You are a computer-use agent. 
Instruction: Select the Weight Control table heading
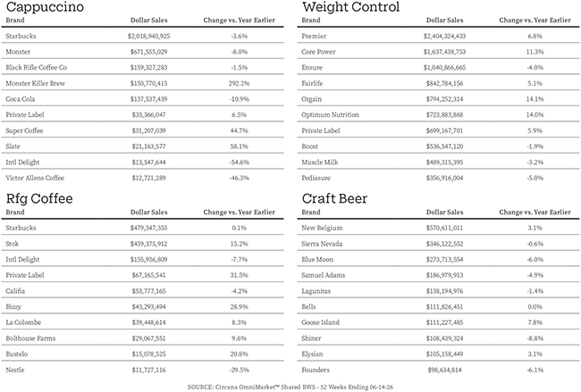coord(350,6)
